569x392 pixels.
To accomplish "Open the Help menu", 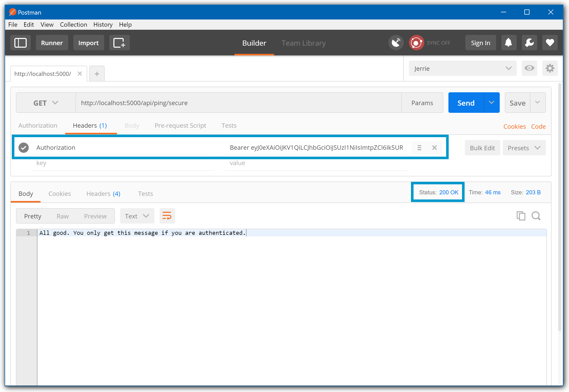I will point(125,25).
